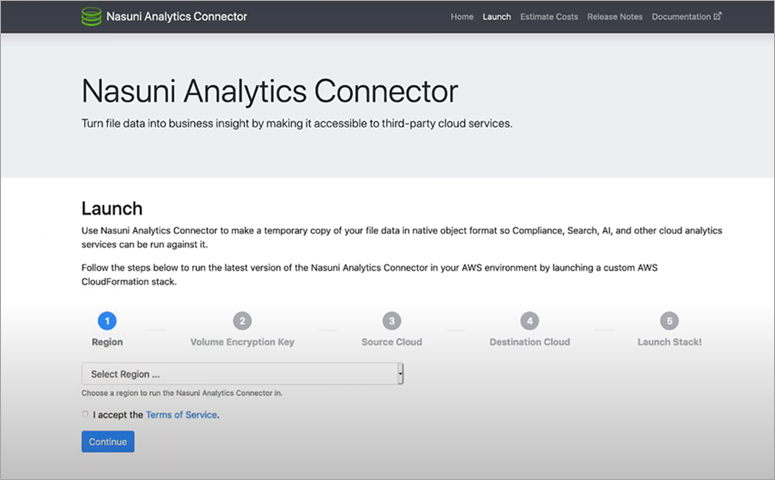Open the Launch nav item
This screenshot has height=480, width=775.
[x=497, y=17]
